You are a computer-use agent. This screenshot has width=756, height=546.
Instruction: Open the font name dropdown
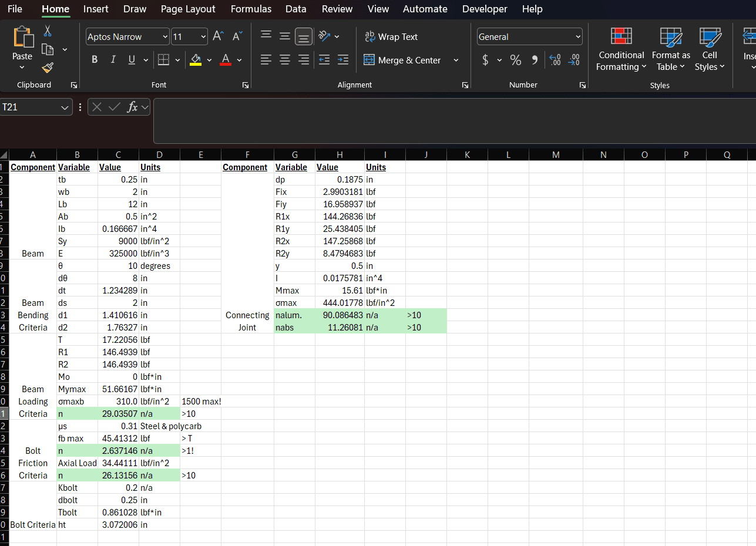click(x=164, y=36)
